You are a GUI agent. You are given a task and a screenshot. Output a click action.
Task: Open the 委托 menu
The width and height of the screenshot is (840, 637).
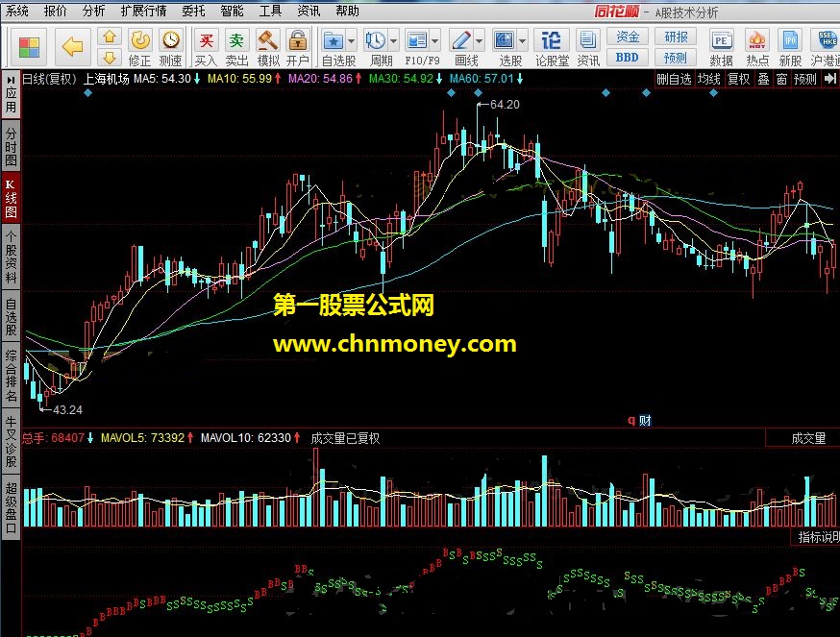click(193, 11)
